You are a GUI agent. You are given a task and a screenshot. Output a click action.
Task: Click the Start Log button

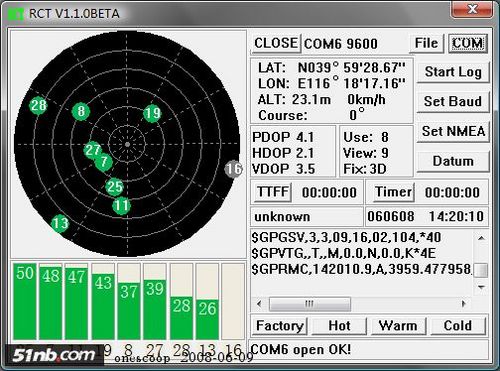(x=453, y=72)
